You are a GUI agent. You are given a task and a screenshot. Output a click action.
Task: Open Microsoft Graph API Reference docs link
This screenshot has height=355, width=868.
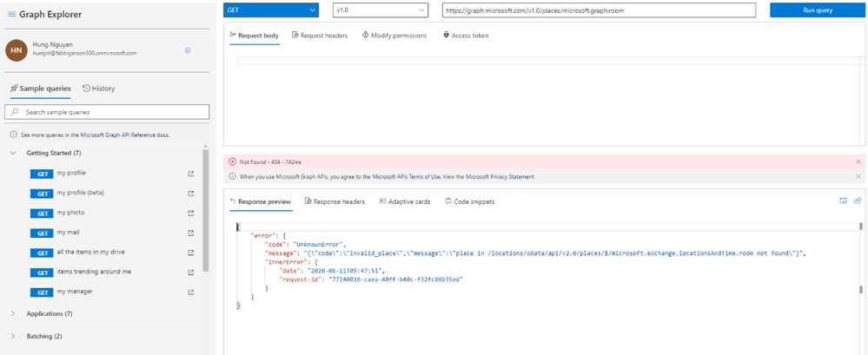(125, 135)
